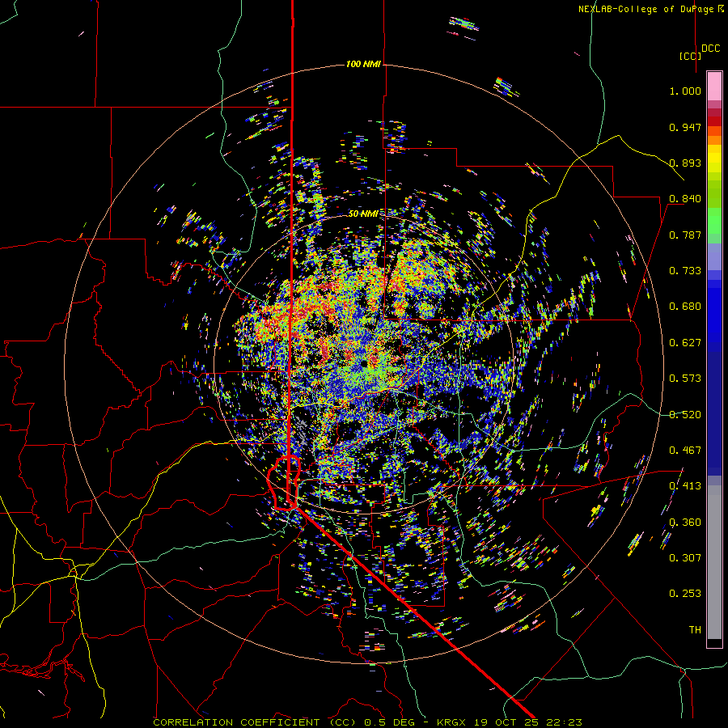Select the 0.360 color scale value
The image size is (728, 728).
coord(685,523)
